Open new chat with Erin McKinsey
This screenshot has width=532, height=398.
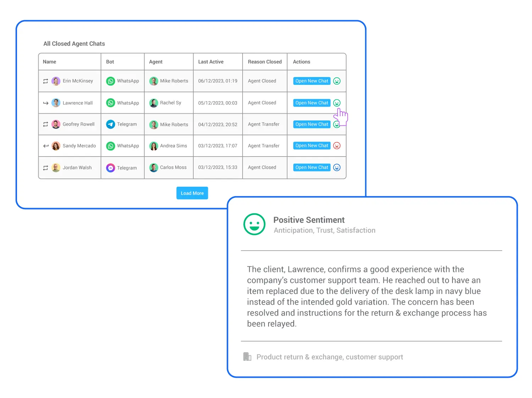pyautogui.click(x=311, y=81)
